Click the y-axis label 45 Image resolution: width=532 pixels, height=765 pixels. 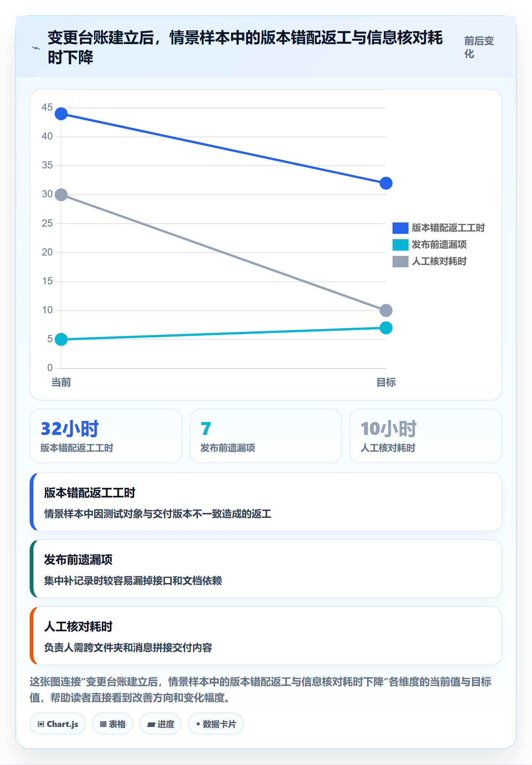point(47,107)
